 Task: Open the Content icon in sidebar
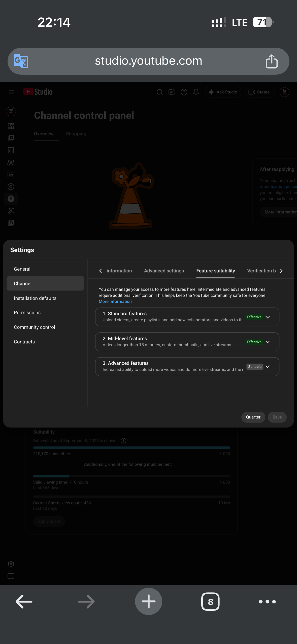[x=11, y=138]
